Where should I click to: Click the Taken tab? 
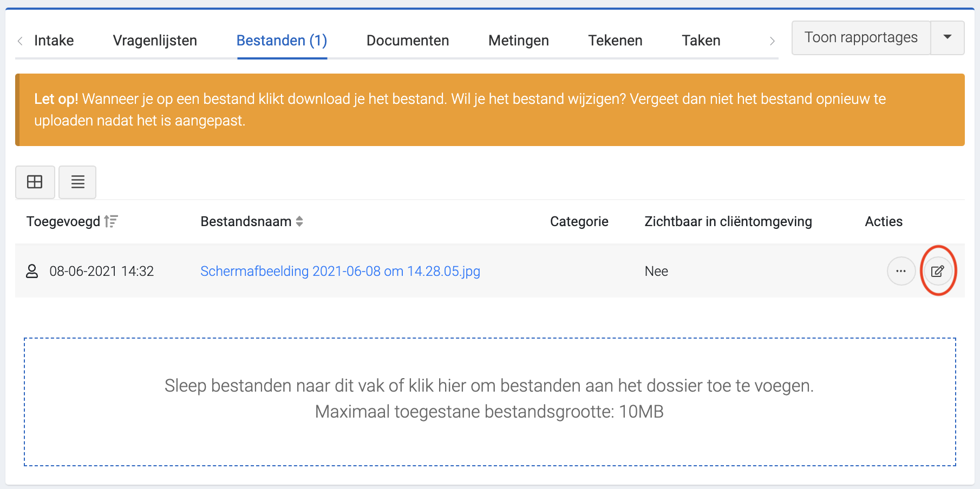(x=701, y=40)
